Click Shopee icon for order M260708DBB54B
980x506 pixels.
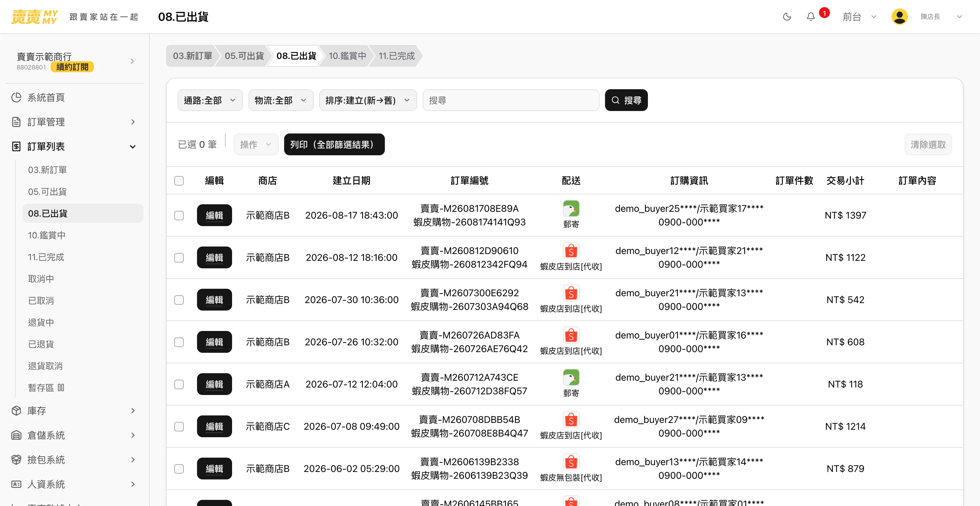(571, 420)
